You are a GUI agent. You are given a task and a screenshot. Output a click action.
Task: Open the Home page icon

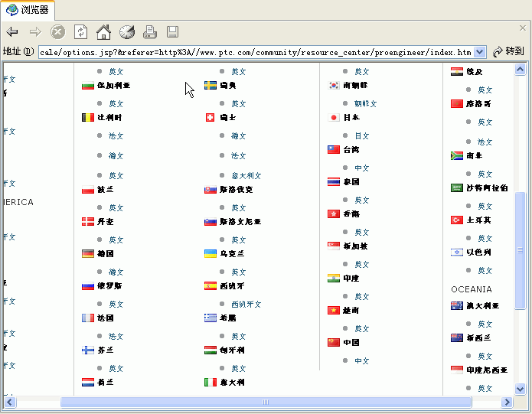coord(103,32)
